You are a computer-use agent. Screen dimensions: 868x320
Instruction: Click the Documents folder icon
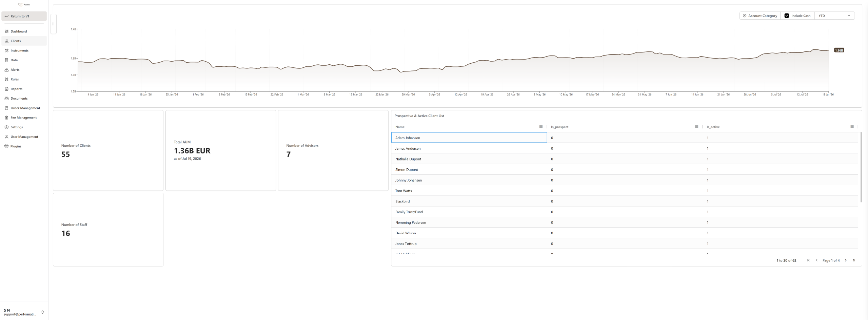pyautogui.click(x=6, y=99)
